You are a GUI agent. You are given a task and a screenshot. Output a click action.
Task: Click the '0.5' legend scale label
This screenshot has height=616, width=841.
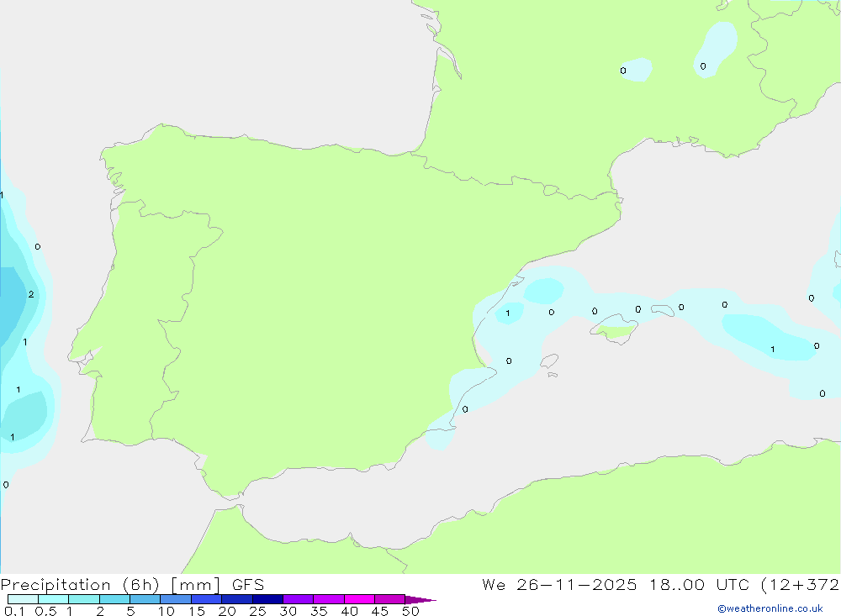coord(46,611)
